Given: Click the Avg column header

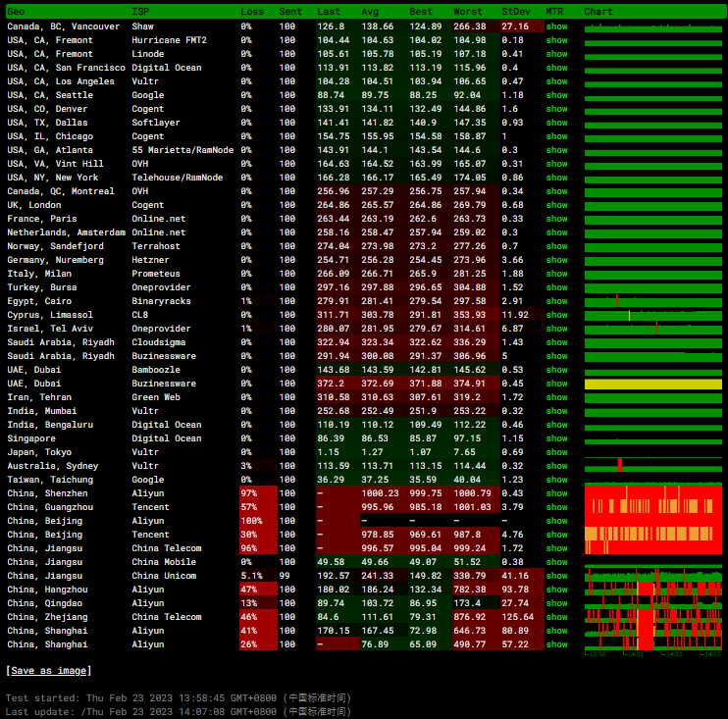Looking at the screenshot, I should (x=370, y=12).
